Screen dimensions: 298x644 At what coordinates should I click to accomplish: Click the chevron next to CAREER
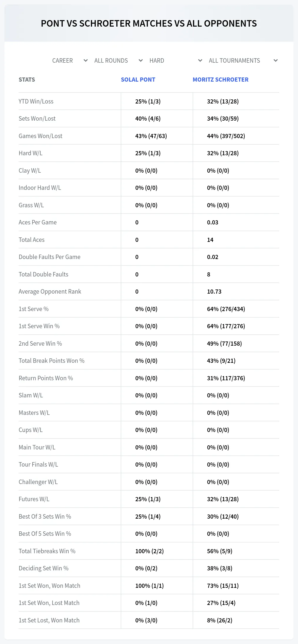86,61
